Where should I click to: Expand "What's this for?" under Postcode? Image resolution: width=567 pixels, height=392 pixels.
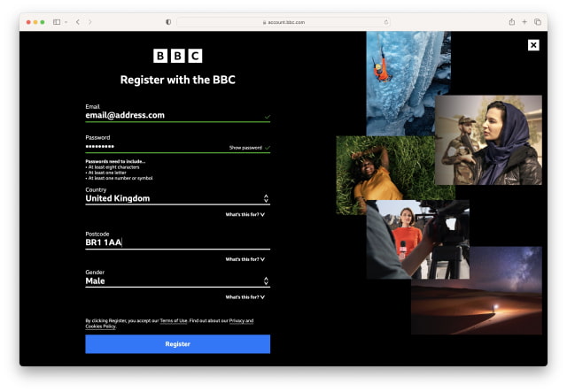(245, 259)
